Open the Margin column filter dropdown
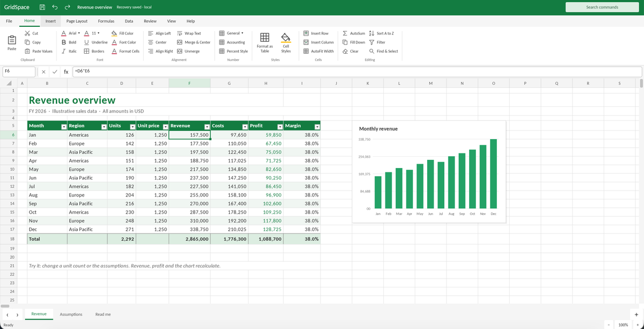 tap(317, 126)
